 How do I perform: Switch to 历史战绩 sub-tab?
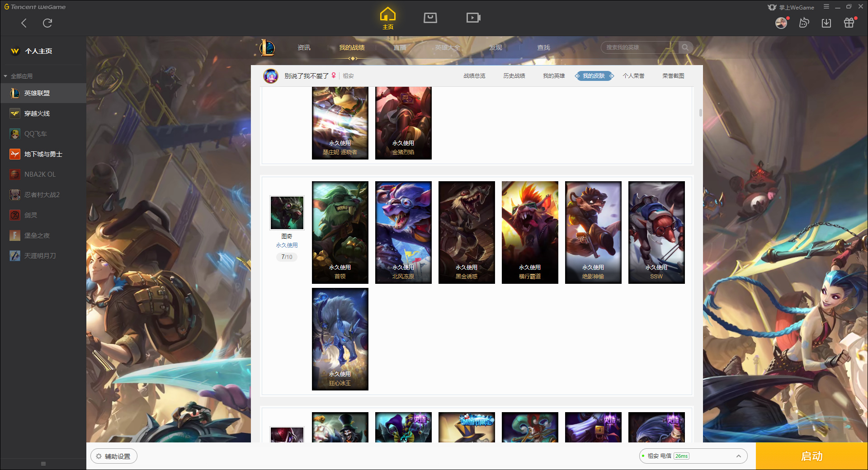[514, 76]
